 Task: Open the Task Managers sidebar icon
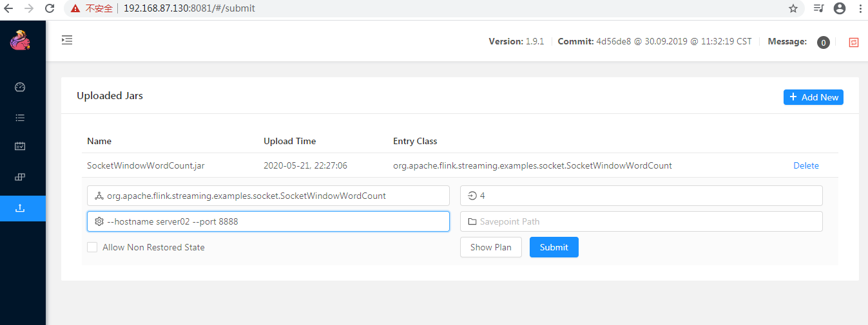click(x=20, y=177)
